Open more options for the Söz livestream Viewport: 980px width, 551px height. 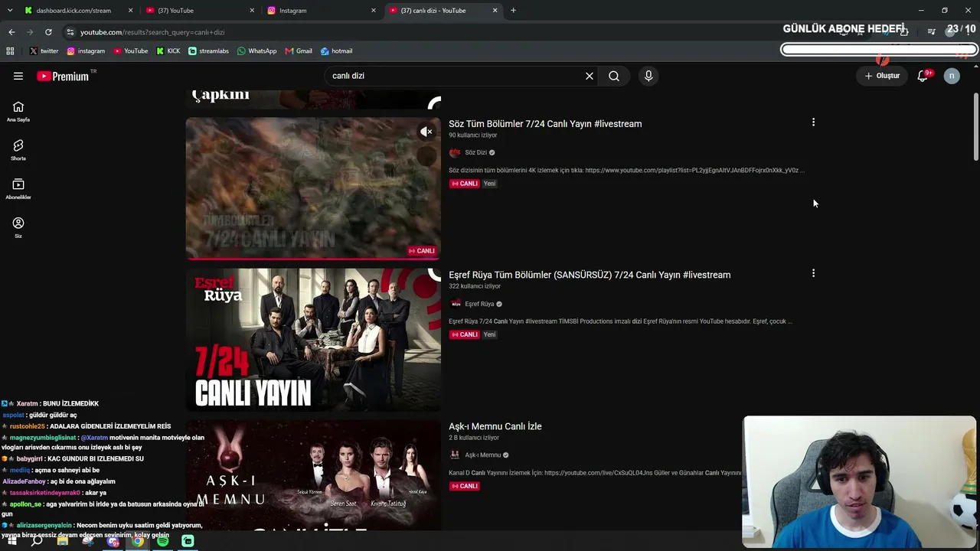click(x=813, y=122)
